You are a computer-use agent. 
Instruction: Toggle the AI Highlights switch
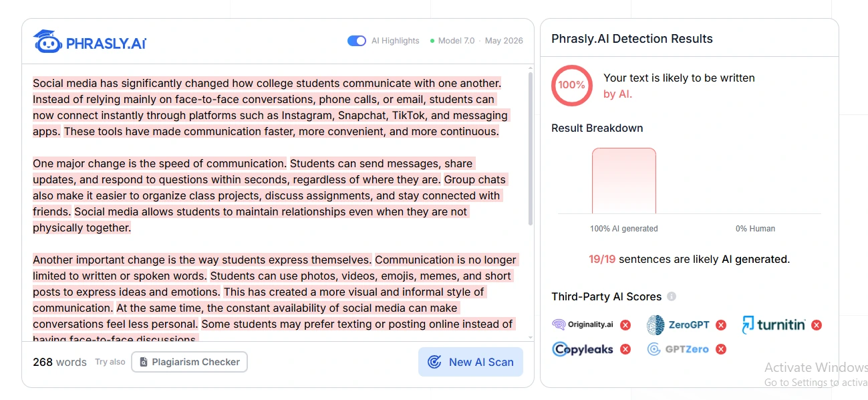point(357,41)
